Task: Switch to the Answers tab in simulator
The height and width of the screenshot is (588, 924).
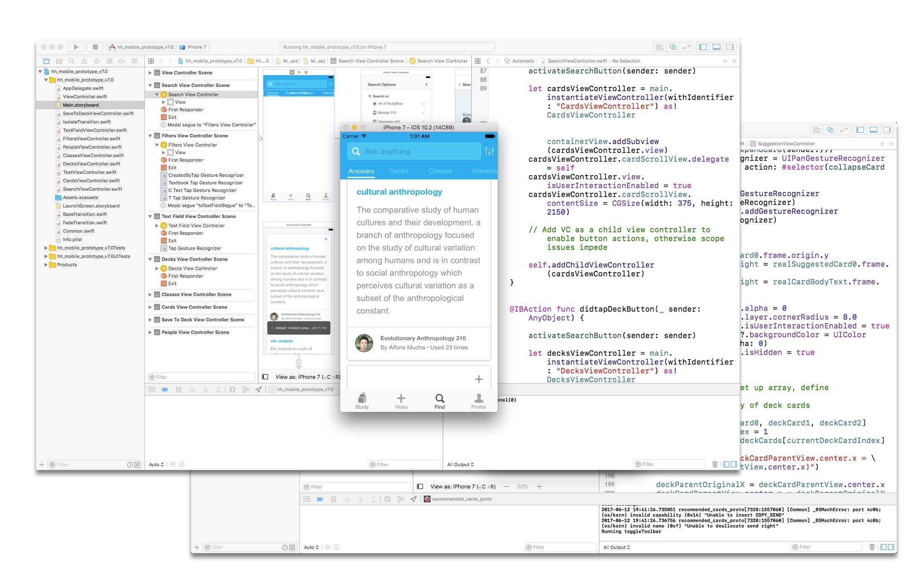Action: [361, 171]
